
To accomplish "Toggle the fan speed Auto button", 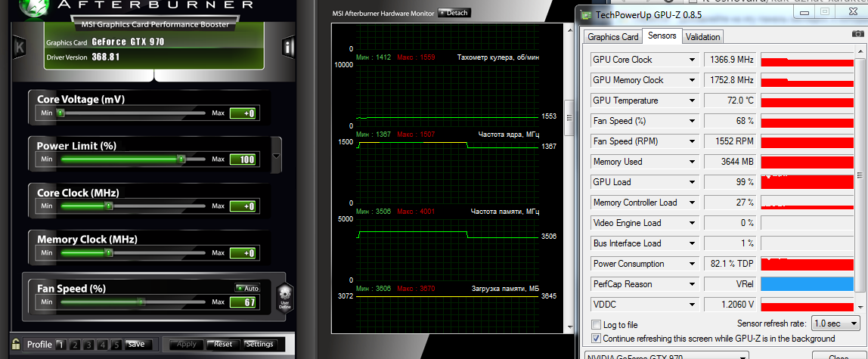I will click(247, 288).
